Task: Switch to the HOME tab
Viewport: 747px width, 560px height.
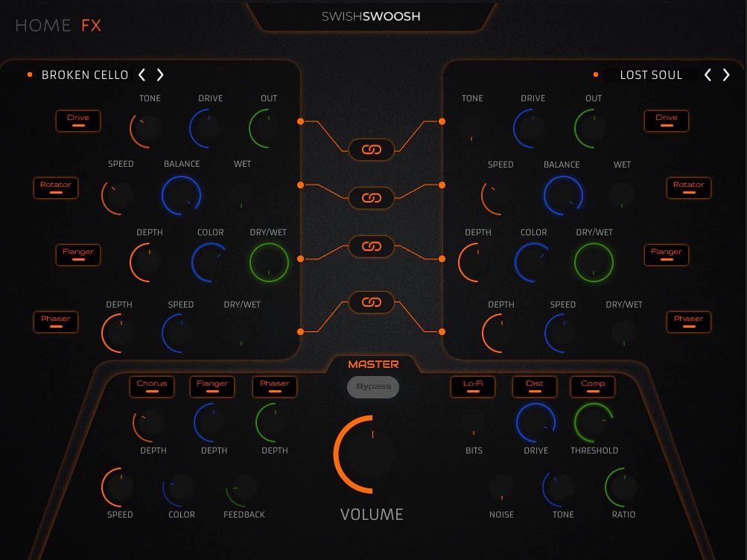Action: click(x=43, y=25)
